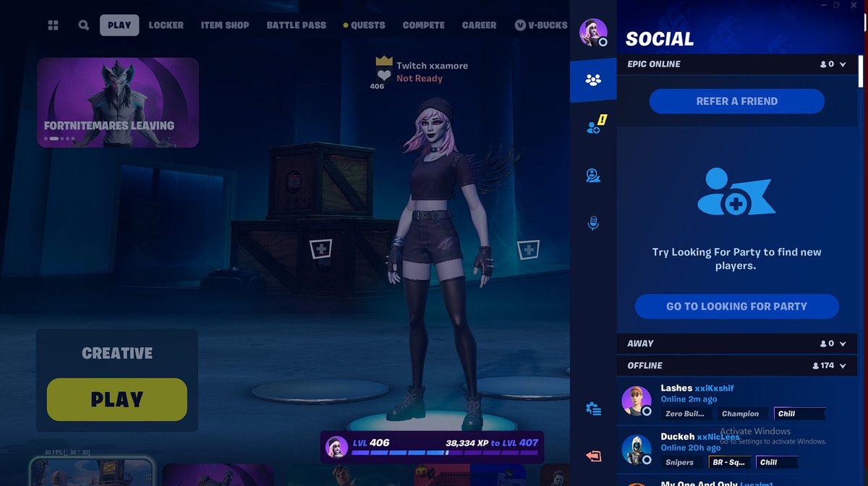The width and height of the screenshot is (868, 486).
Task: Switch to the Compete tab
Action: 424,25
